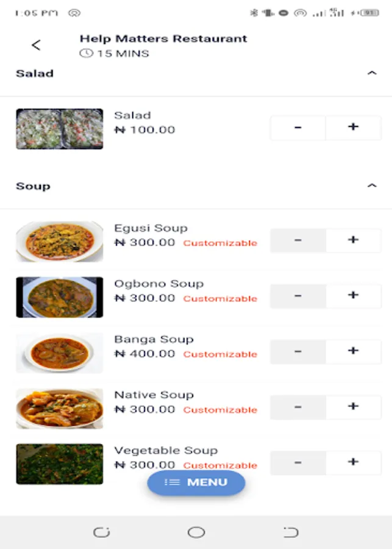This screenshot has height=549, width=392.
Task: Tap the Banga Soup photo
Action: tap(60, 353)
